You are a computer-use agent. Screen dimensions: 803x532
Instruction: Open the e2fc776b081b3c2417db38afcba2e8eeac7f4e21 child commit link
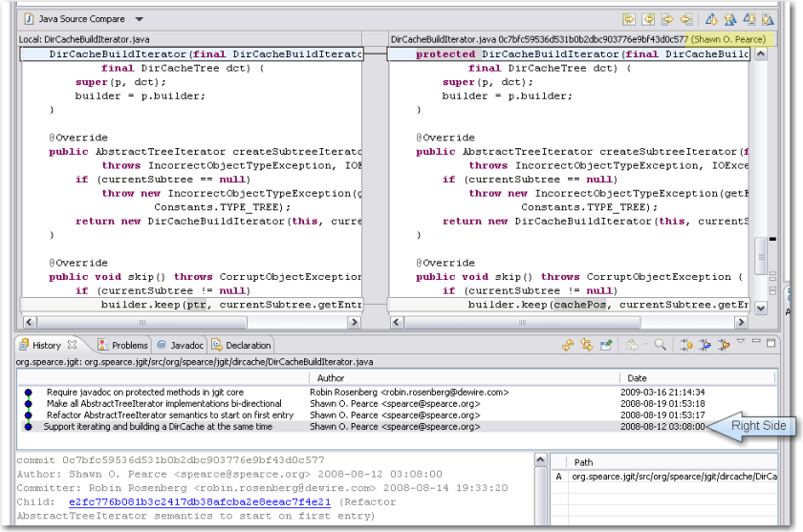[x=200, y=501]
